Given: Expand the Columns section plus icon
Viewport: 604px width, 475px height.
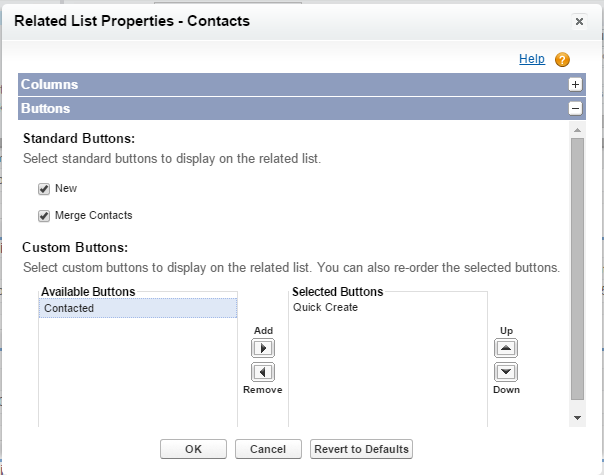Looking at the screenshot, I should tap(575, 85).
